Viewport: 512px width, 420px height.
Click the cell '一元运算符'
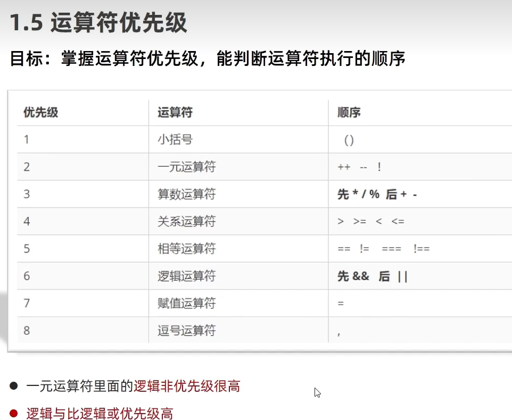coord(186,167)
